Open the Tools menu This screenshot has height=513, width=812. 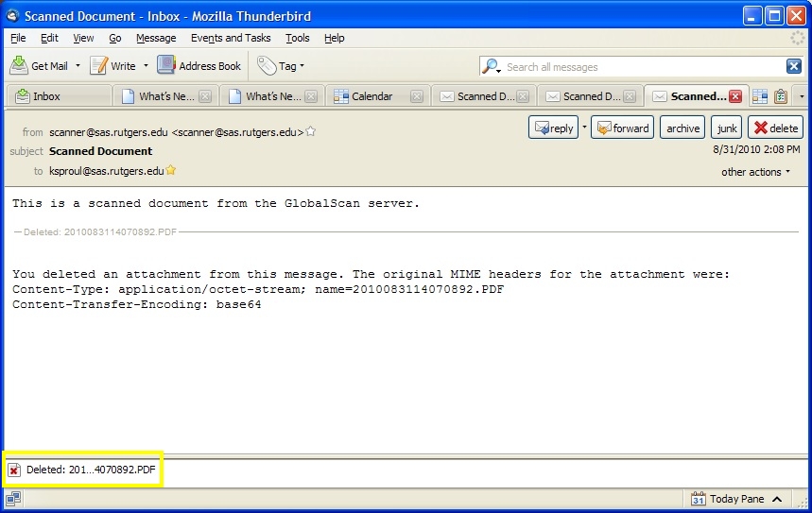point(297,38)
